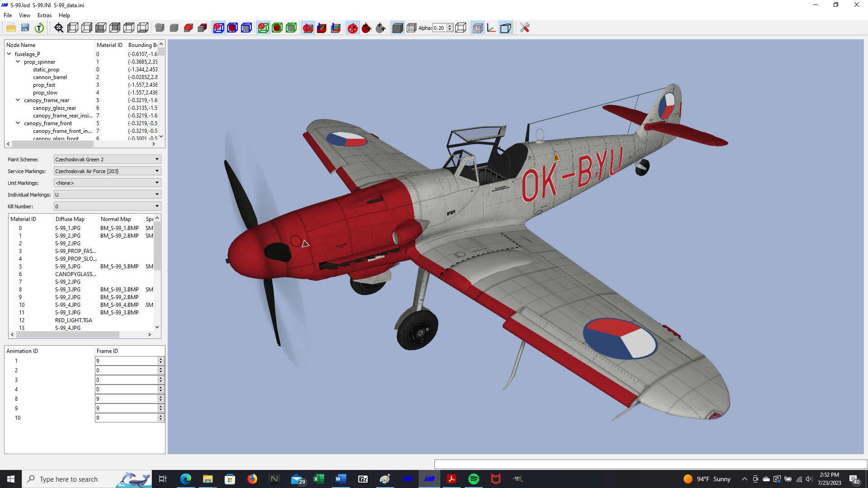Open the Unit Markings dropdown
This screenshot has width=868, height=488.
107,183
